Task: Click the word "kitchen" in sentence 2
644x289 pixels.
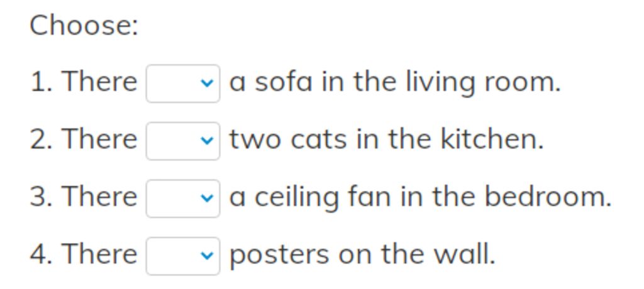Action: (x=488, y=139)
